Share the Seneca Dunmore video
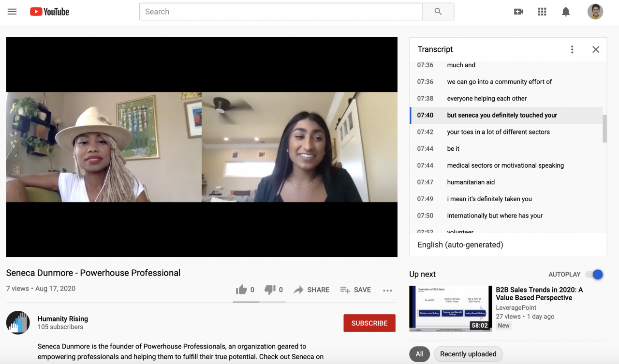This screenshot has width=619, height=364. pyautogui.click(x=311, y=290)
